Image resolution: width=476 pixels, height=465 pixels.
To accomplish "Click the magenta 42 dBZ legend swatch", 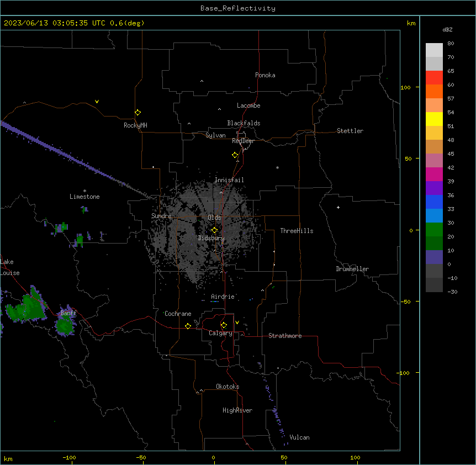I will point(434,174).
